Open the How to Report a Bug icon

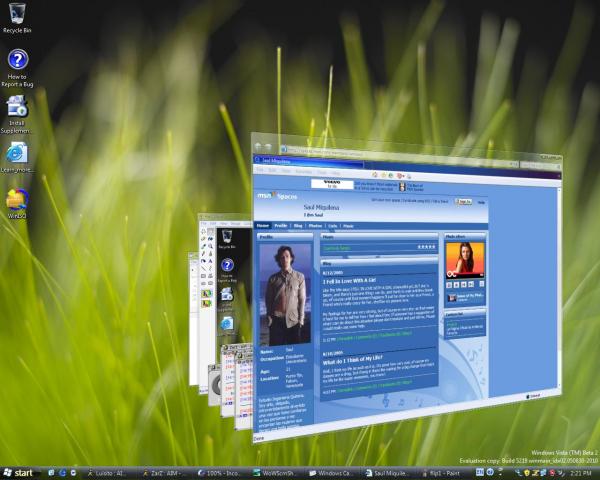click(x=17, y=68)
